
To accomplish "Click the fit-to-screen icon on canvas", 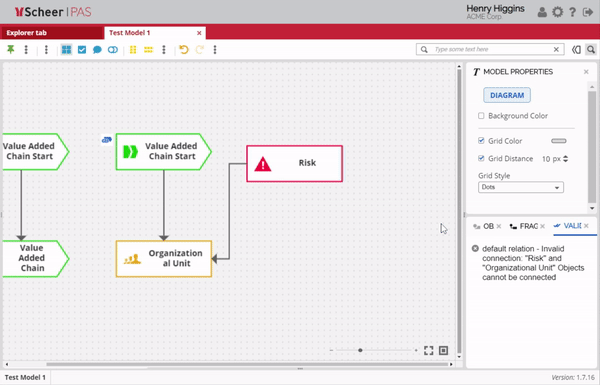I will pos(429,350).
